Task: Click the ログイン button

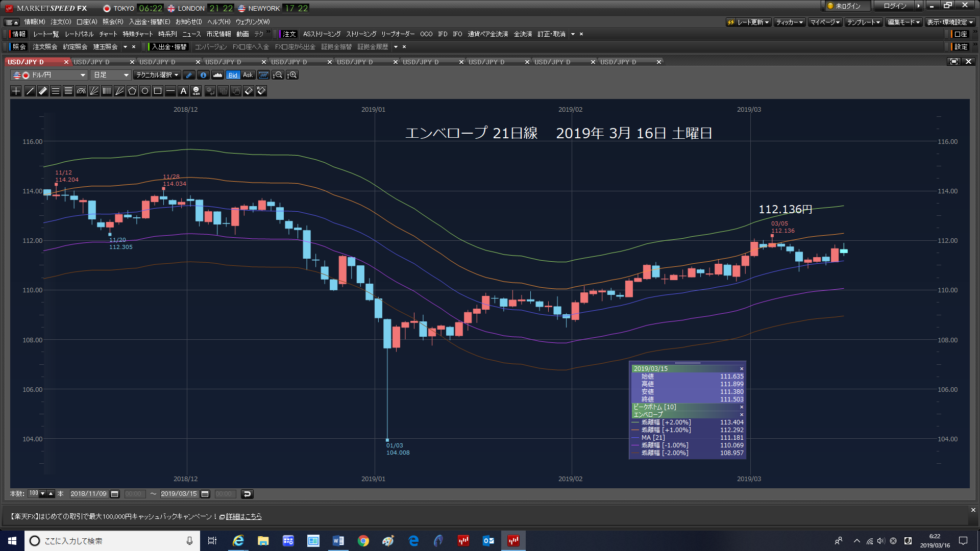Action: (x=895, y=6)
